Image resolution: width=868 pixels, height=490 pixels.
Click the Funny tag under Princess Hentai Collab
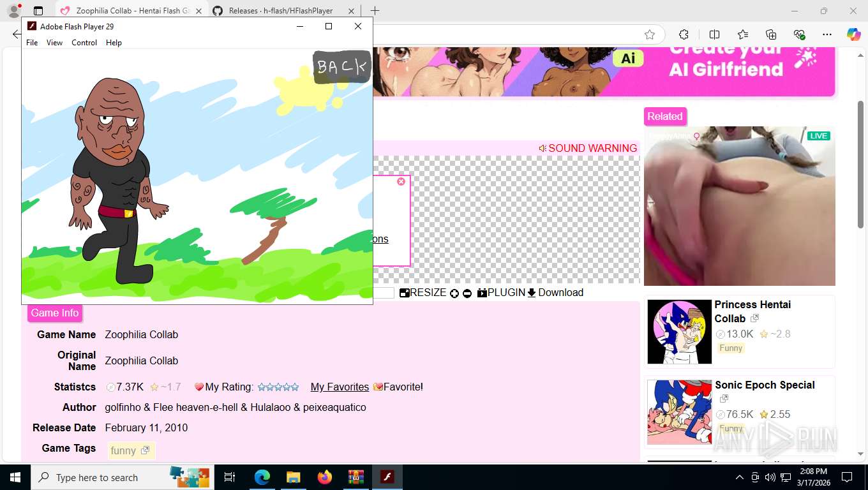[x=731, y=348]
